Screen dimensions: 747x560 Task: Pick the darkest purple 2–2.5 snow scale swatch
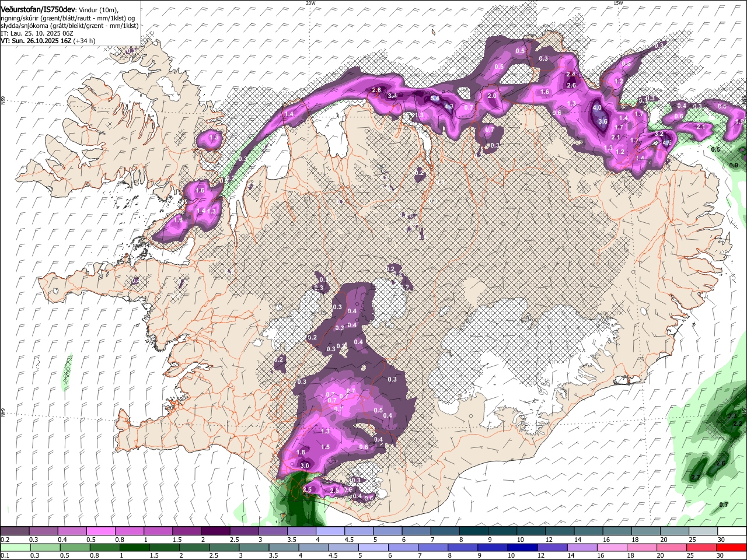click(215, 531)
